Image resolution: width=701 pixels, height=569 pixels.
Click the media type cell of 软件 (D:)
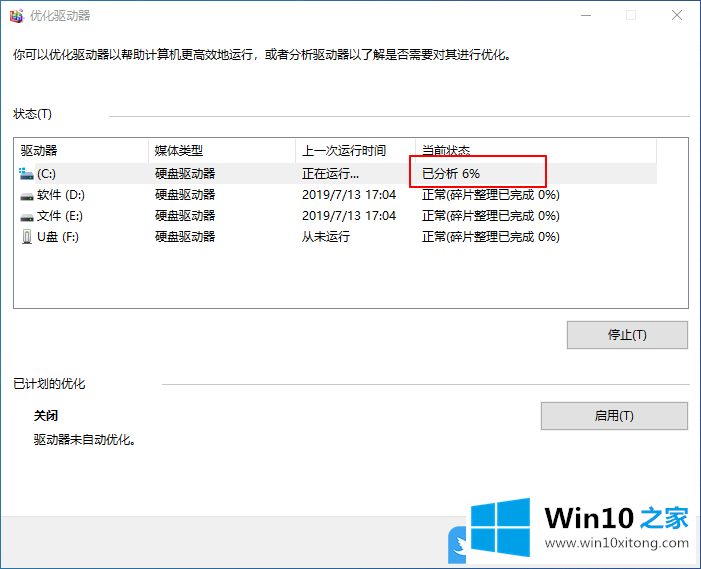[x=185, y=195]
